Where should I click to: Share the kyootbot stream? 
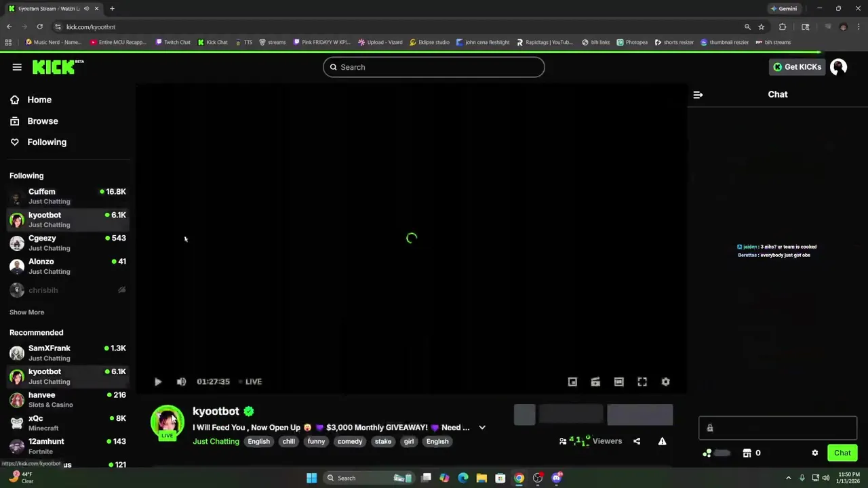click(x=637, y=441)
